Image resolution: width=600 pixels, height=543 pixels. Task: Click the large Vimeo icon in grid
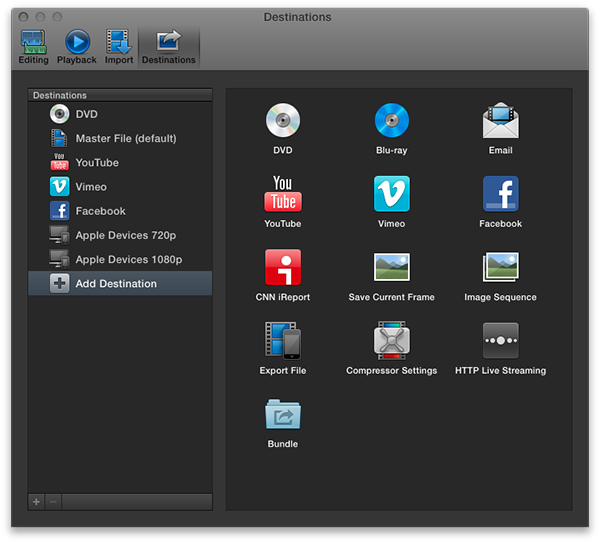pyautogui.click(x=391, y=194)
